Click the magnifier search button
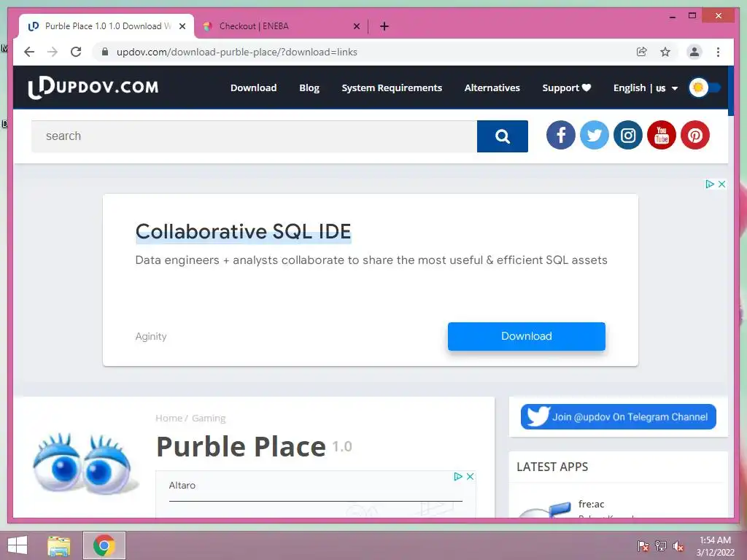747x560 pixels. point(502,136)
